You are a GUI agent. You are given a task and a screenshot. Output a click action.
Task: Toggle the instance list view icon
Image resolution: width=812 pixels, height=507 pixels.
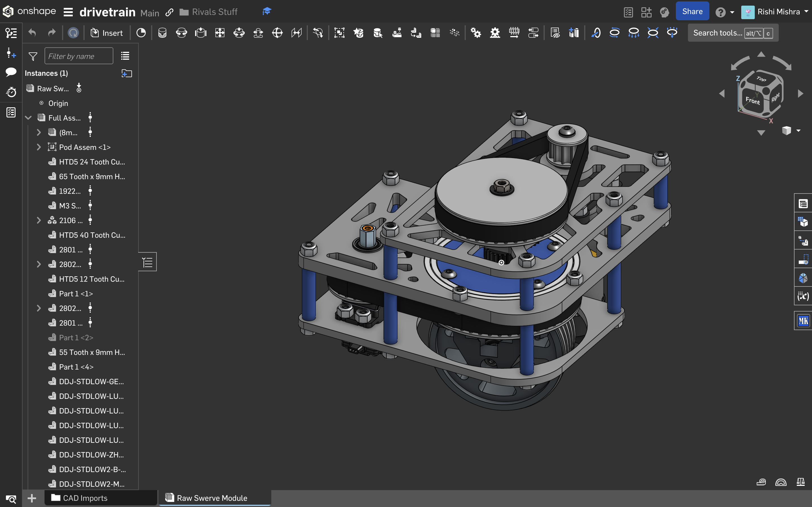coord(125,56)
